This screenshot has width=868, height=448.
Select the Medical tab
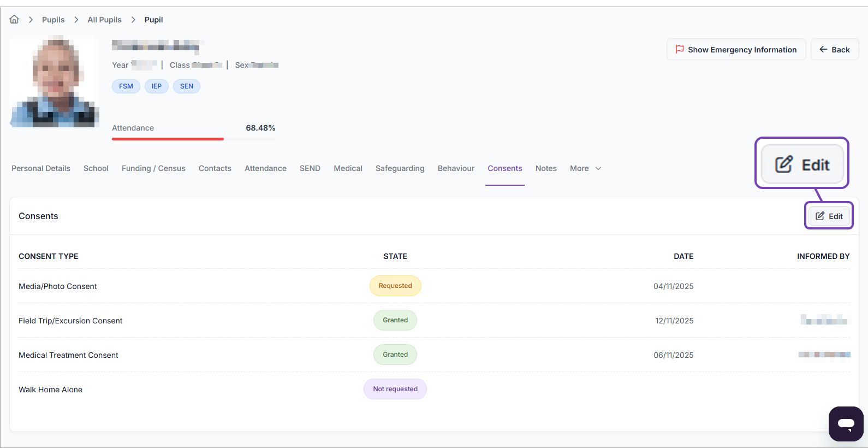click(348, 169)
